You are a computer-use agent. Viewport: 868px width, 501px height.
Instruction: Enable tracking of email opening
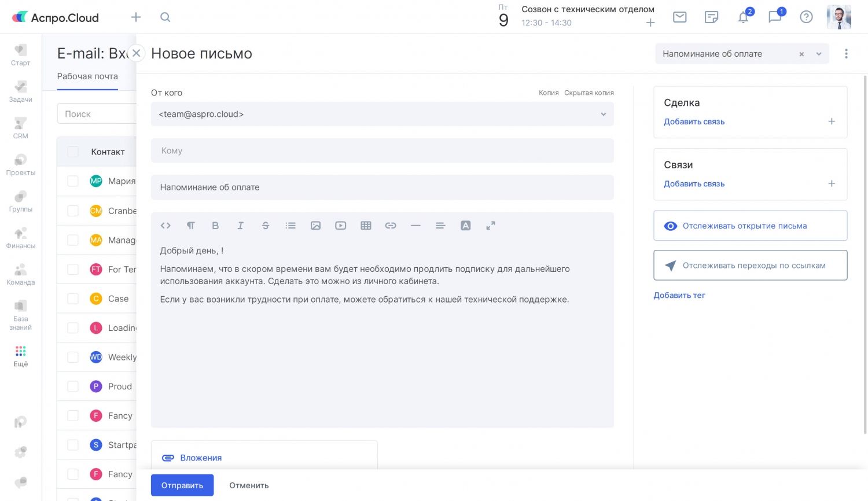point(750,226)
